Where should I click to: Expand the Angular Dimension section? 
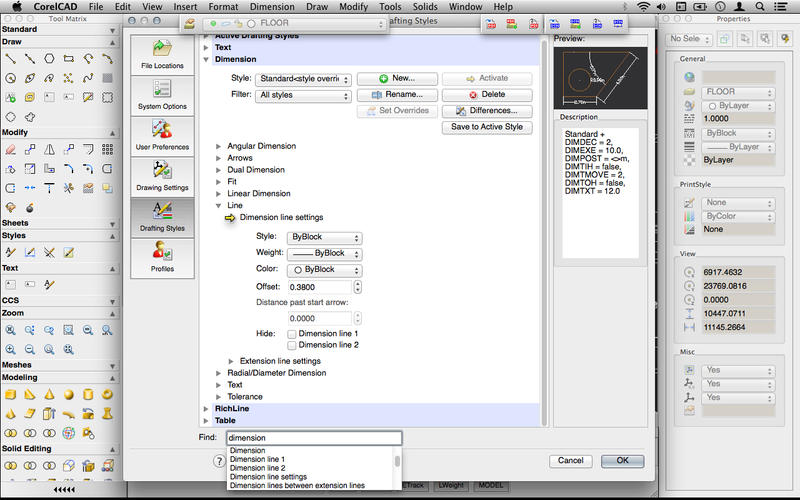point(220,146)
